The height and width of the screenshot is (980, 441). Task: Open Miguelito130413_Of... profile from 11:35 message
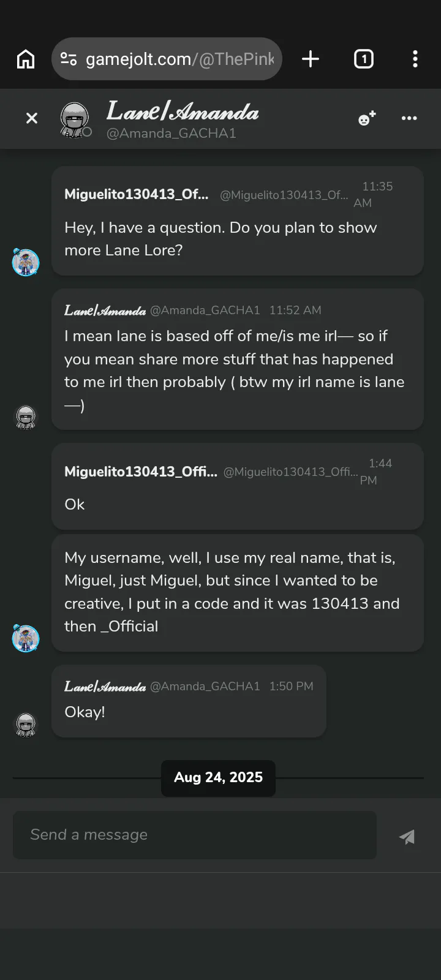point(136,194)
